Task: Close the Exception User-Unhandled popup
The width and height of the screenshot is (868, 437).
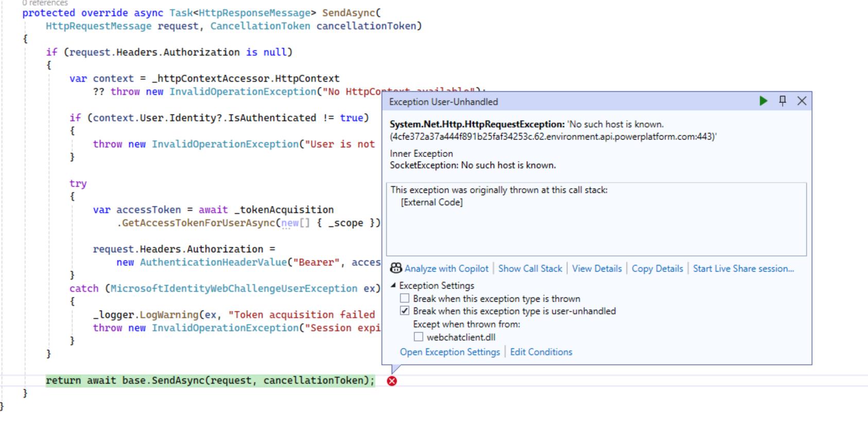Action: (802, 101)
